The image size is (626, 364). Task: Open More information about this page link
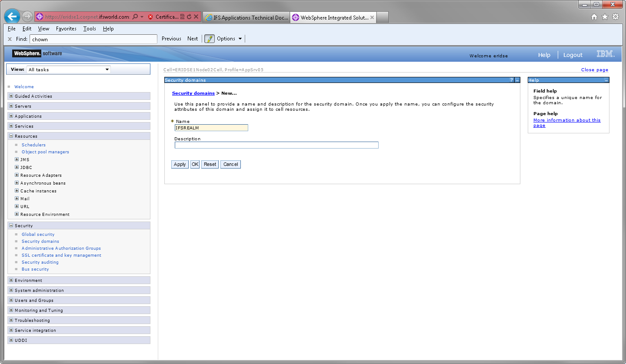(567, 122)
